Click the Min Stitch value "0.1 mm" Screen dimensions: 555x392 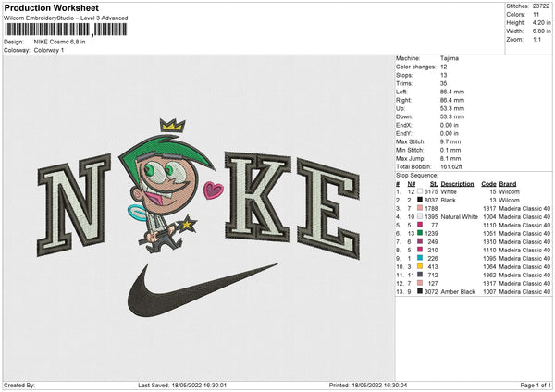450,150
